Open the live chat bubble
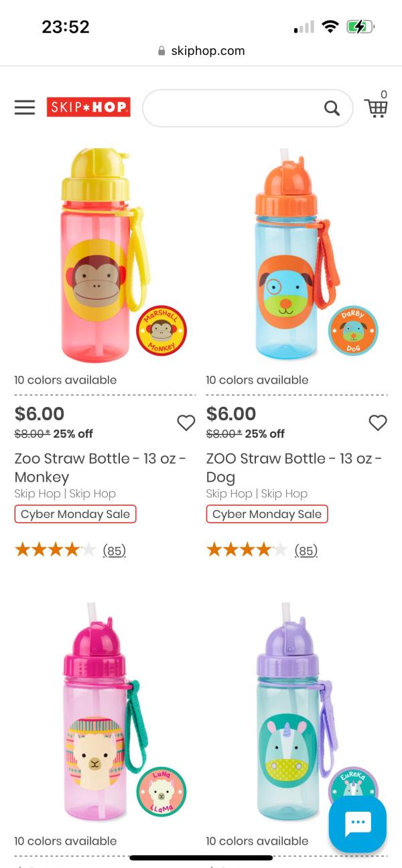 click(x=357, y=824)
